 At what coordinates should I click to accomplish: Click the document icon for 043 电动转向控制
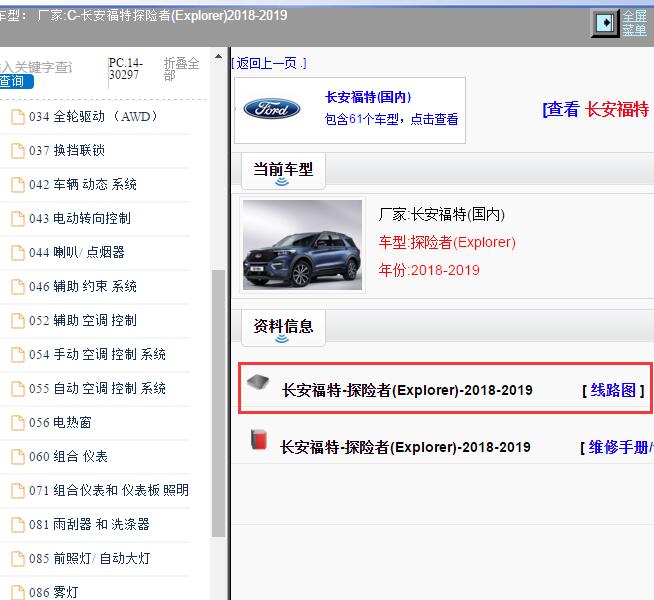coord(18,218)
